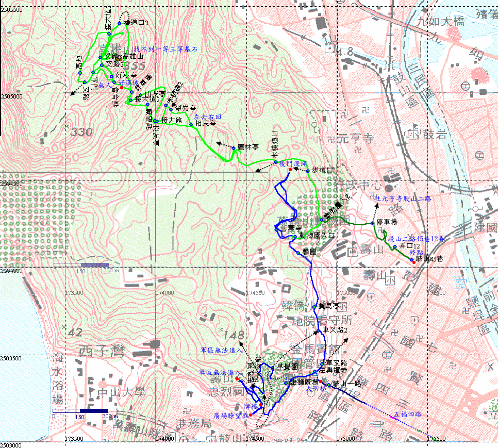This screenshot has width=498, height=448.
Task: Click the 翠嶺亭 waypoint marker
Action: coord(171,109)
